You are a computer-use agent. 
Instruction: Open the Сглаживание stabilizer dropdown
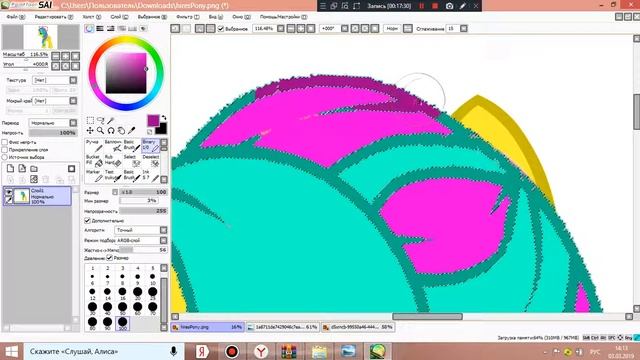pyautogui.click(x=464, y=29)
